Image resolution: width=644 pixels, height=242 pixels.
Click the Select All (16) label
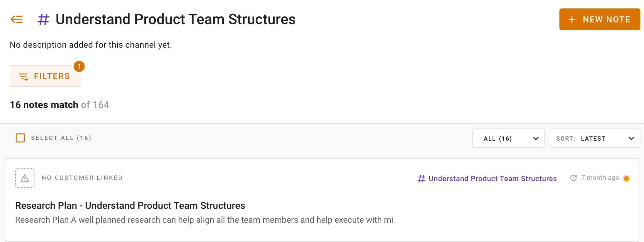tap(61, 138)
